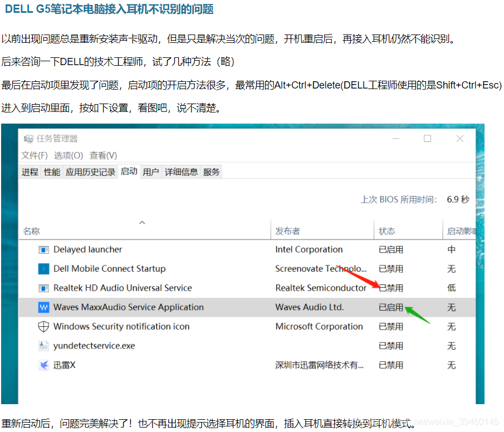
Task: Select the 启动 tab
Action: [x=129, y=171]
